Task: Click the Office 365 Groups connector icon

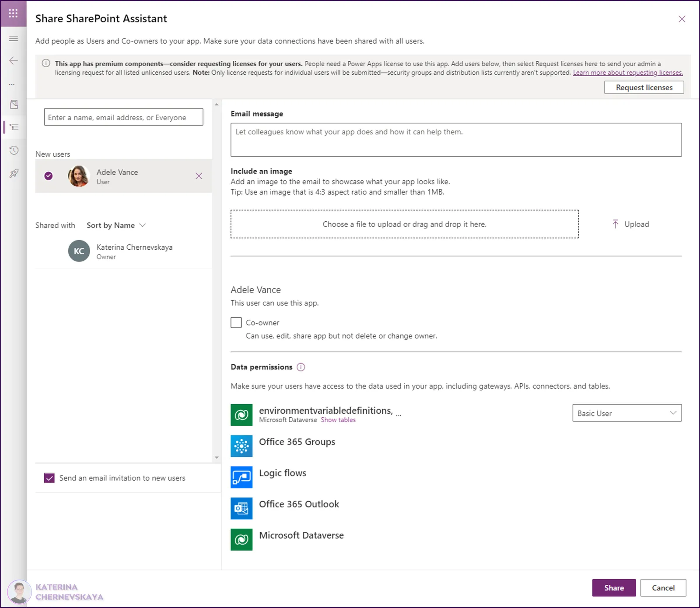Action: pos(241,446)
